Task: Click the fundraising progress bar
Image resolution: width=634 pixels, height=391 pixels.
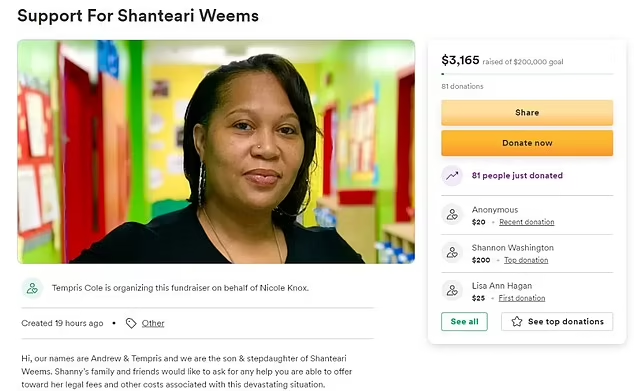Action: click(527, 74)
